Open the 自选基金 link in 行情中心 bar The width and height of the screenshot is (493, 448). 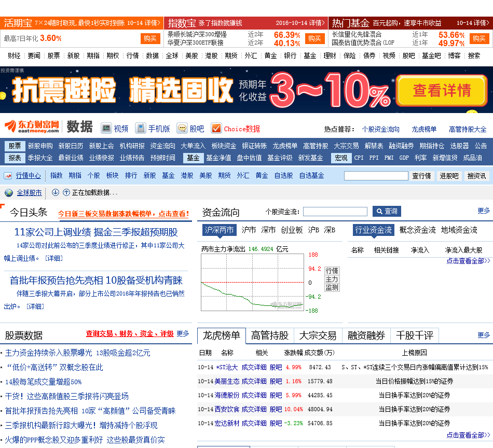(311, 176)
